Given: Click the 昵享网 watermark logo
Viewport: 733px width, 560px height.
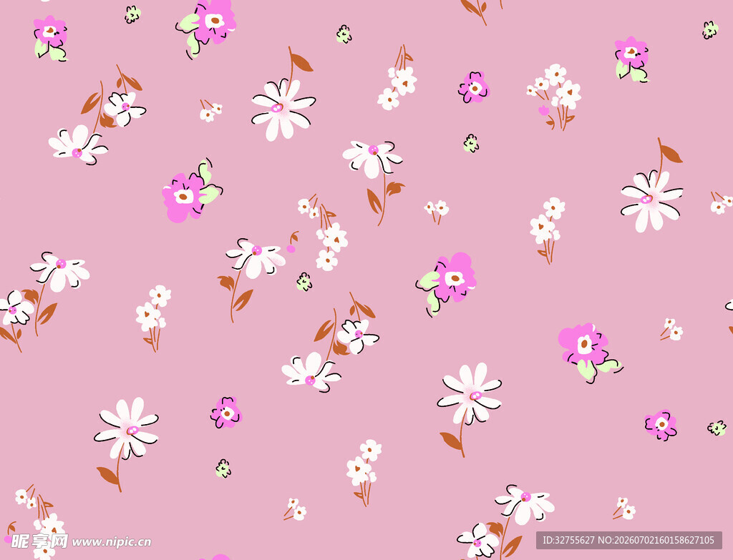Looking at the screenshot, I should [x=39, y=541].
